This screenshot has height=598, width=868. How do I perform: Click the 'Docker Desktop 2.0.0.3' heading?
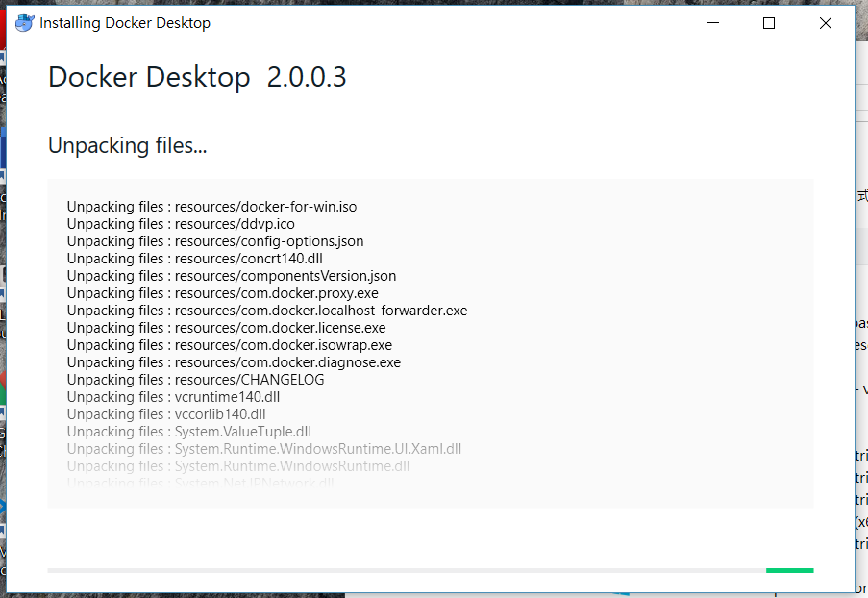[x=197, y=77]
